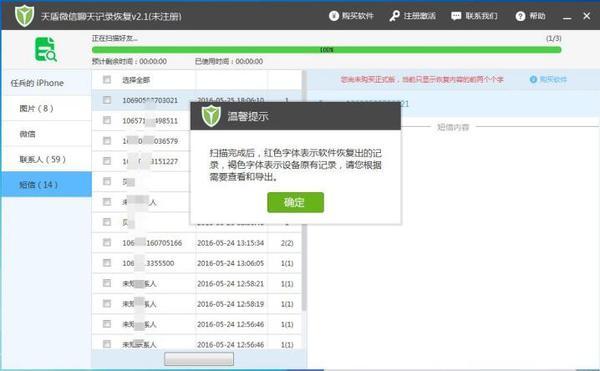Image resolution: width=600 pixels, height=371 pixels.
Task: Click the red unregistered version notice text
Action: [x=422, y=79]
